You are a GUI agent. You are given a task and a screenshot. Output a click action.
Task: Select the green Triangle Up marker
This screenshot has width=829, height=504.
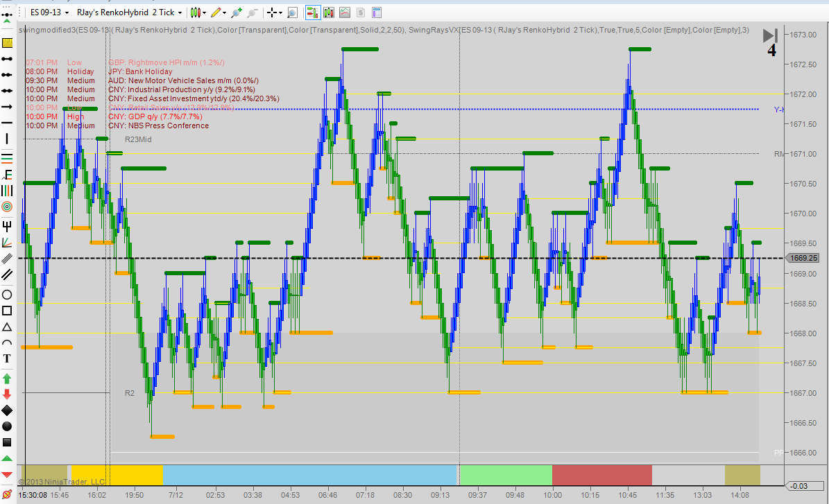tap(7, 458)
